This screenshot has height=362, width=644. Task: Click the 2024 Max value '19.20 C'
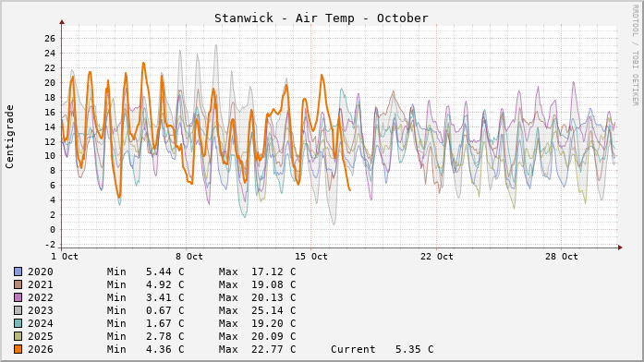pyautogui.click(x=273, y=323)
